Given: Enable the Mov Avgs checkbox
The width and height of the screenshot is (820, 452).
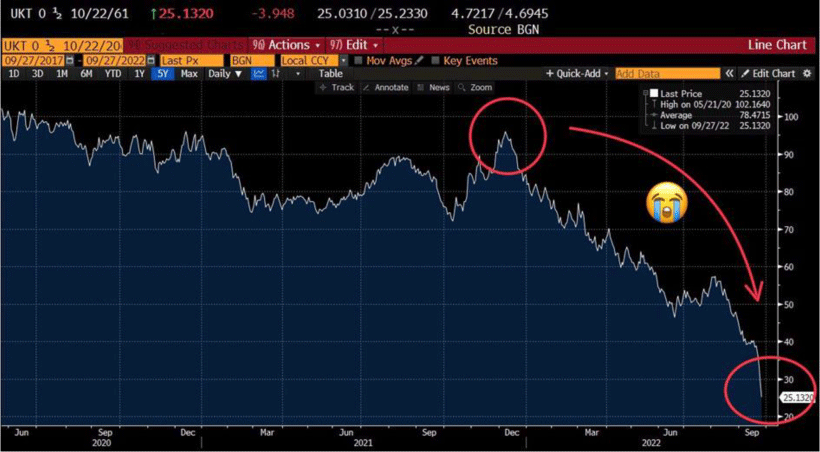Looking at the screenshot, I should pyautogui.click(x=360, y=60).
